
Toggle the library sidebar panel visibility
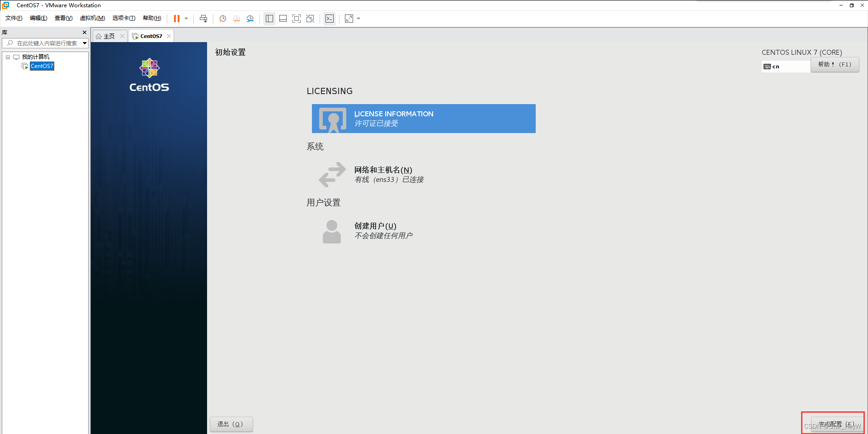[x=269, y=19]
